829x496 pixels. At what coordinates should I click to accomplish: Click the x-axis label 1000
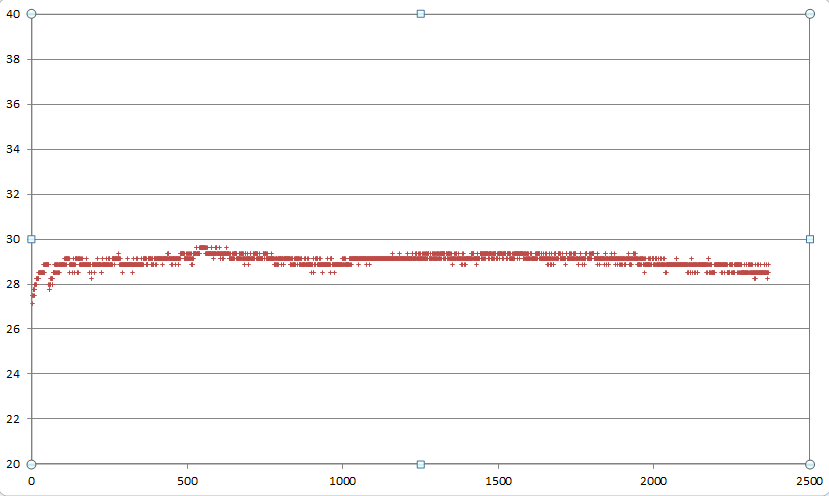coord(343,481)
